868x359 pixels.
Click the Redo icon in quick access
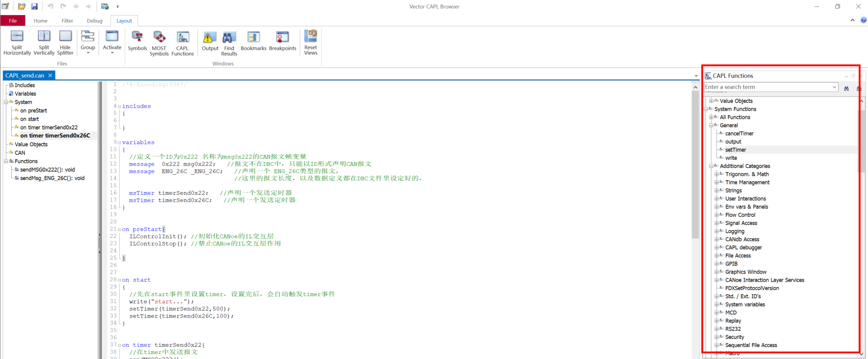click(x=63, y=6)
